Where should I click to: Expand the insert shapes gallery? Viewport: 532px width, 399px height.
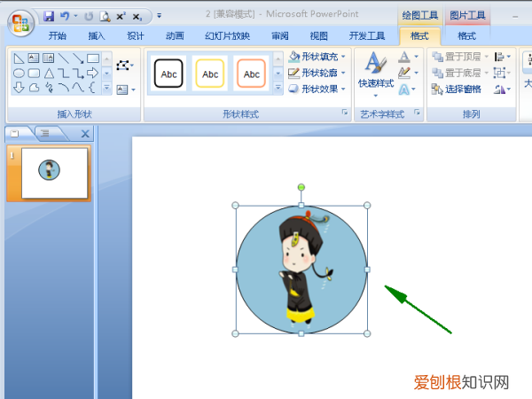pos(106,88)
